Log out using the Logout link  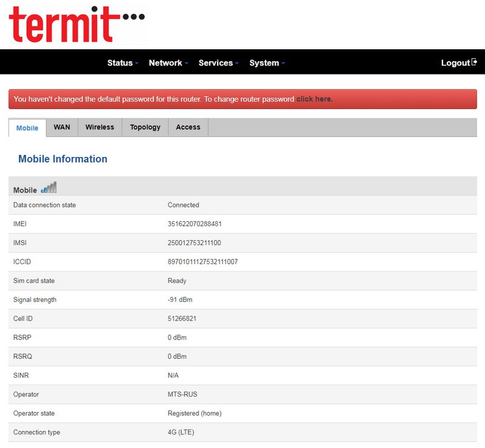click(455, 63)
